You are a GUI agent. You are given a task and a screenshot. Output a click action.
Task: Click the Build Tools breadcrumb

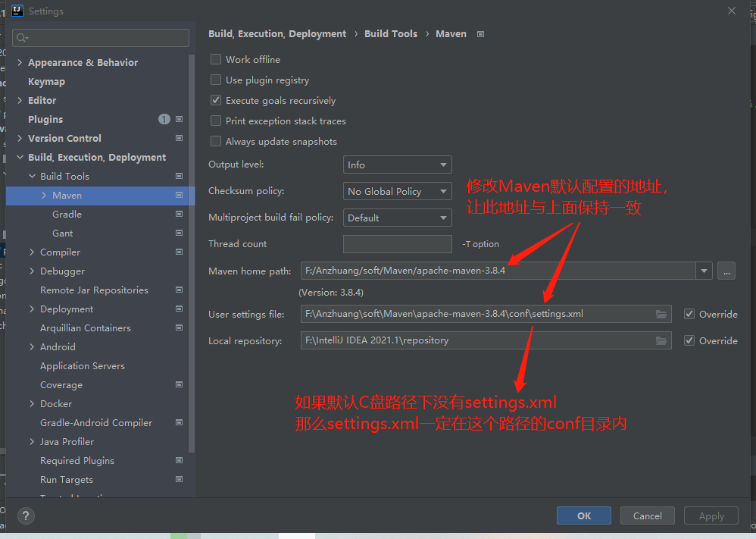[391, 33]
